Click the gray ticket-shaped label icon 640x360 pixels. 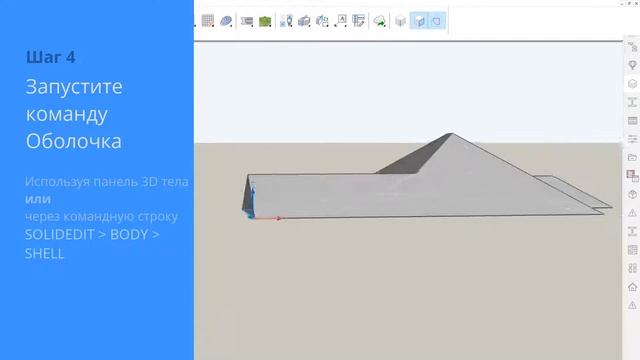click(247, 21)
